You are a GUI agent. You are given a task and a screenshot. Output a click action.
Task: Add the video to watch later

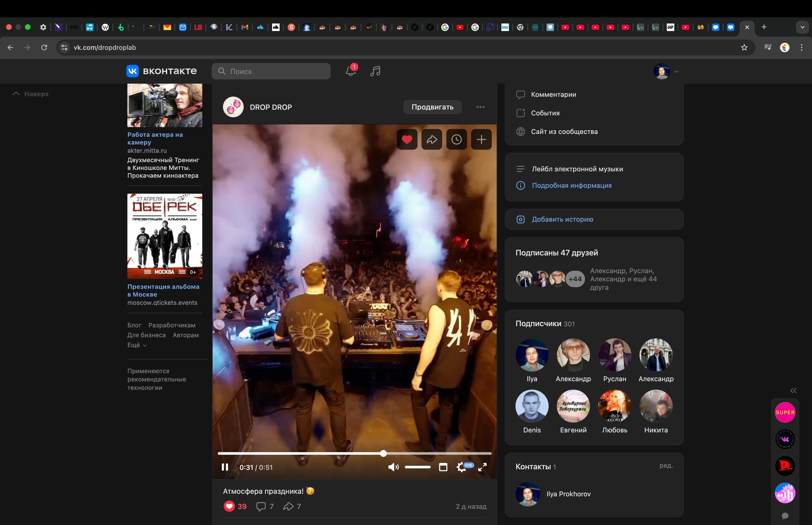click(x=456, y=139)
